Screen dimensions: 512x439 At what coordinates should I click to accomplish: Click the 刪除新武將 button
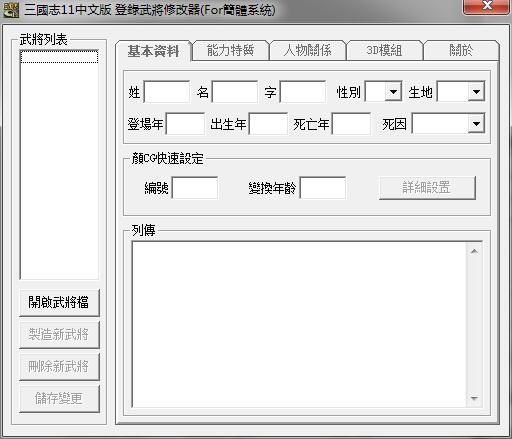pyautogui.click(x=59, y=367)
